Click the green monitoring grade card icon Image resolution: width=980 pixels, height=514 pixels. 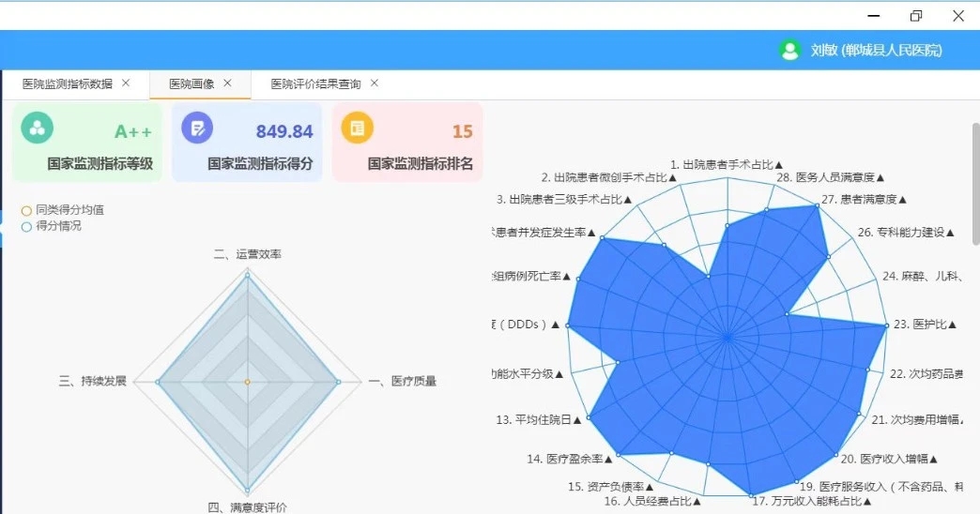pos(37,128)
